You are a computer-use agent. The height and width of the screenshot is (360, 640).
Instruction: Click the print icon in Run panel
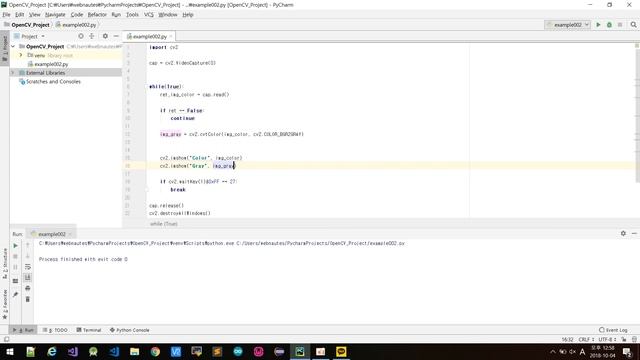tap(28, 288)
